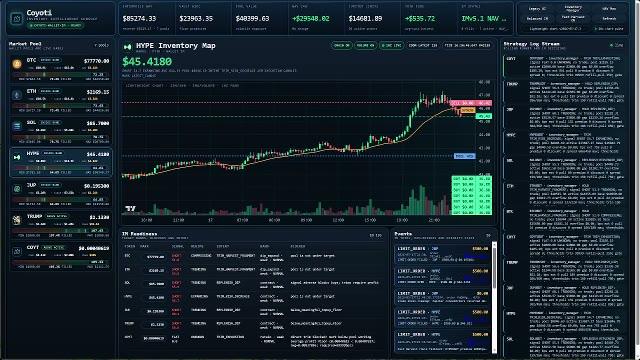Click the Coyoti app logo icon
The height and width of the screenshot is (360, 640).
click(17, 18)
